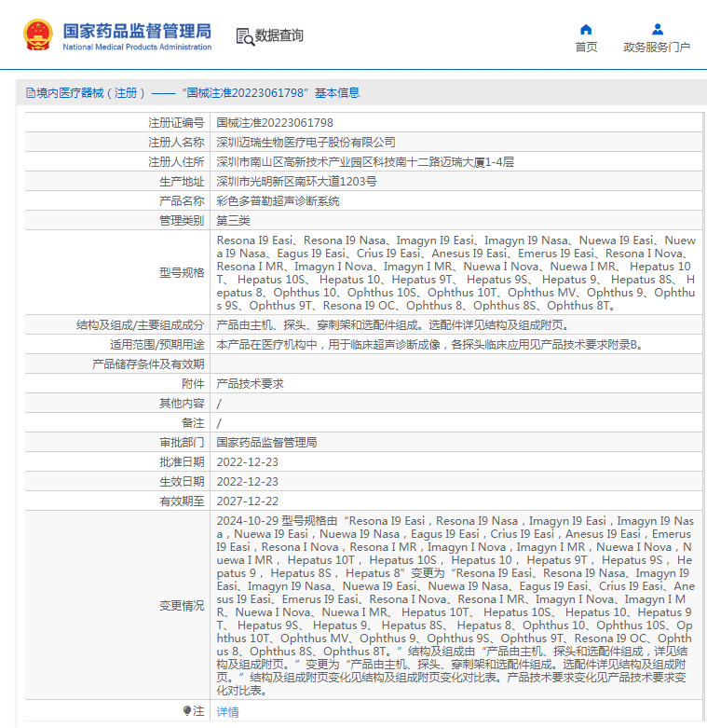
Task: Click the 注册人住所 address value
Action: click(365, 162)
